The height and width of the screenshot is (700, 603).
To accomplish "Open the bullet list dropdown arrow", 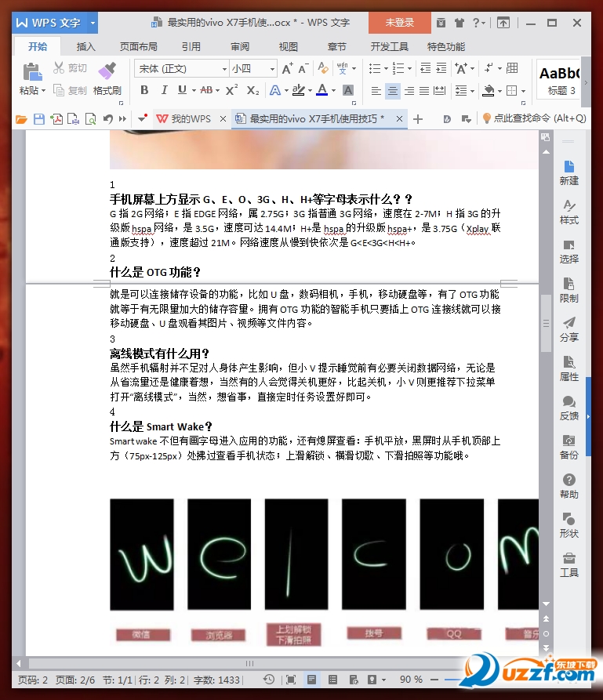I will (386, 69).
